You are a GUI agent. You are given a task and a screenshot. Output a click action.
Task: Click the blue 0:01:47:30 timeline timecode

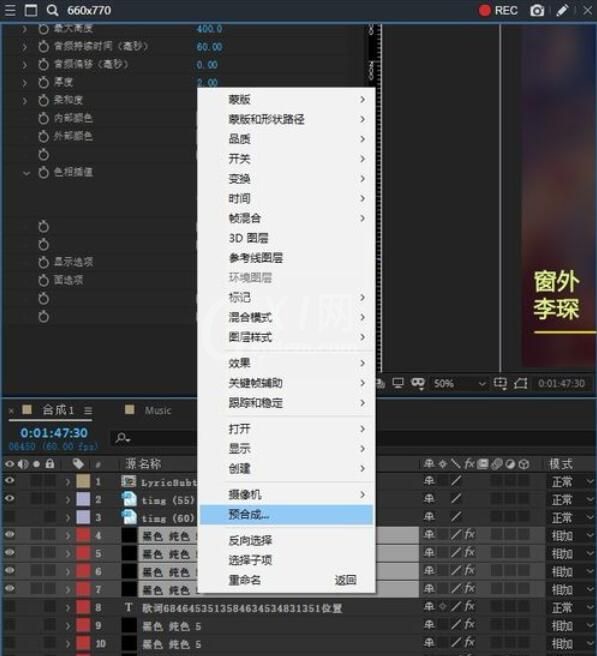[54, 433]
